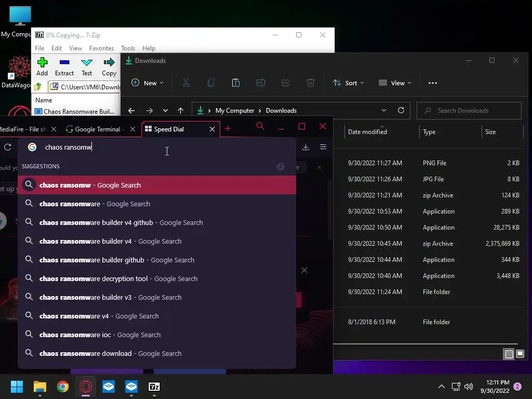Click the Forward arrow in explorer
This screenshot has height=399, width=532.
coord(149,111)
